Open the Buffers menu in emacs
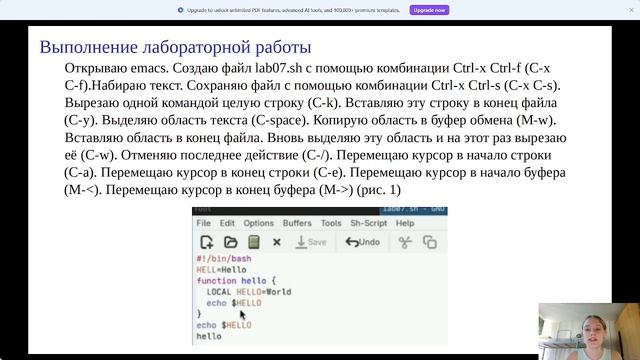640x360 pixels. 297,223
